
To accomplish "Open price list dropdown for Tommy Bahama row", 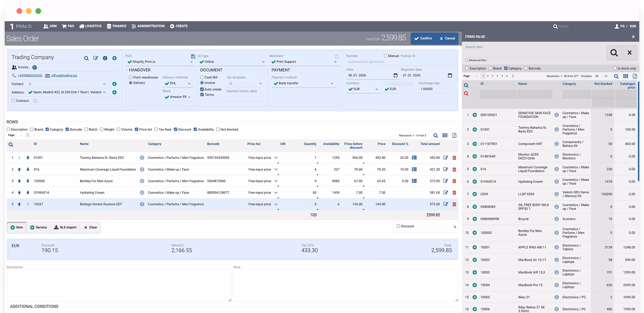I will pos(276,158).
